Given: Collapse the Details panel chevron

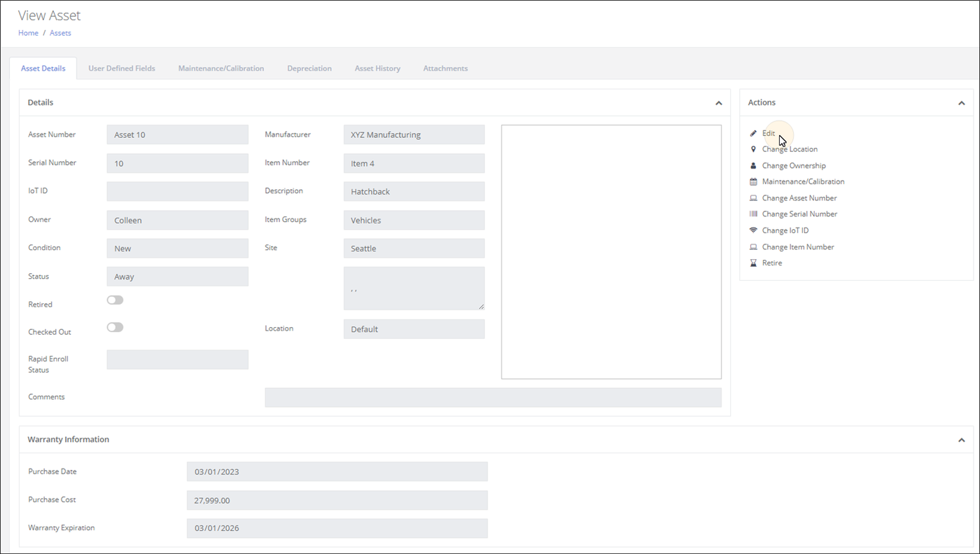Looking at the screenshot, I should 718,103.
